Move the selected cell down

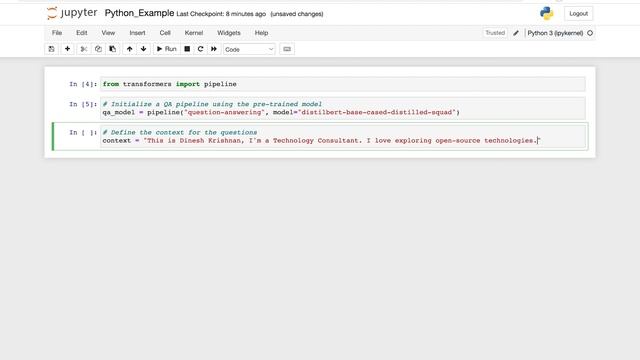click(143, 49)
